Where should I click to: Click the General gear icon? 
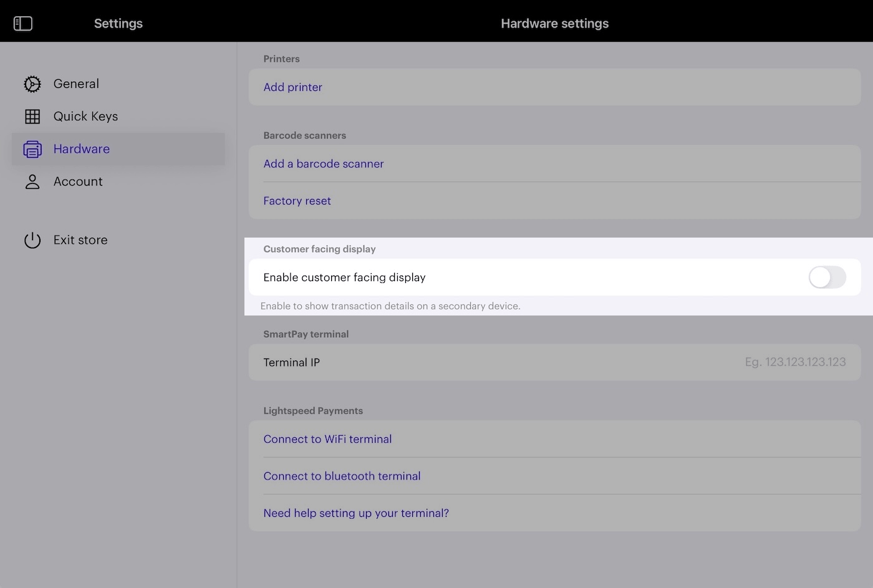point(32,84)
